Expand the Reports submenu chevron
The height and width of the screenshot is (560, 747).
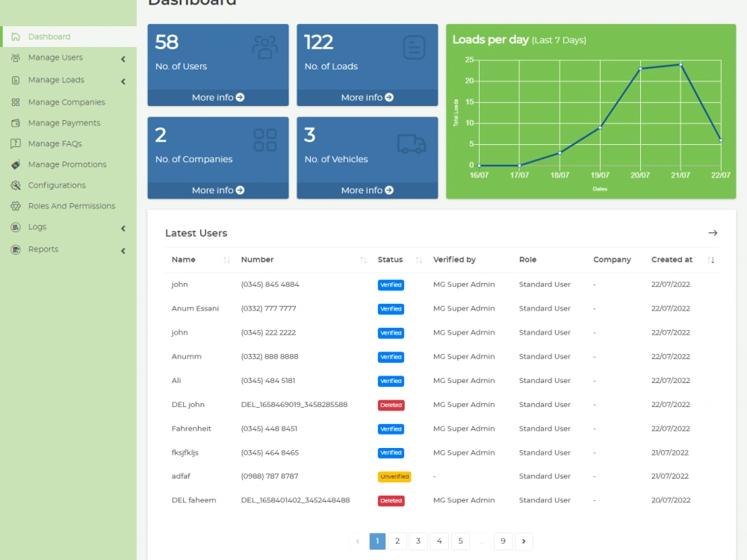click(123, 250)
